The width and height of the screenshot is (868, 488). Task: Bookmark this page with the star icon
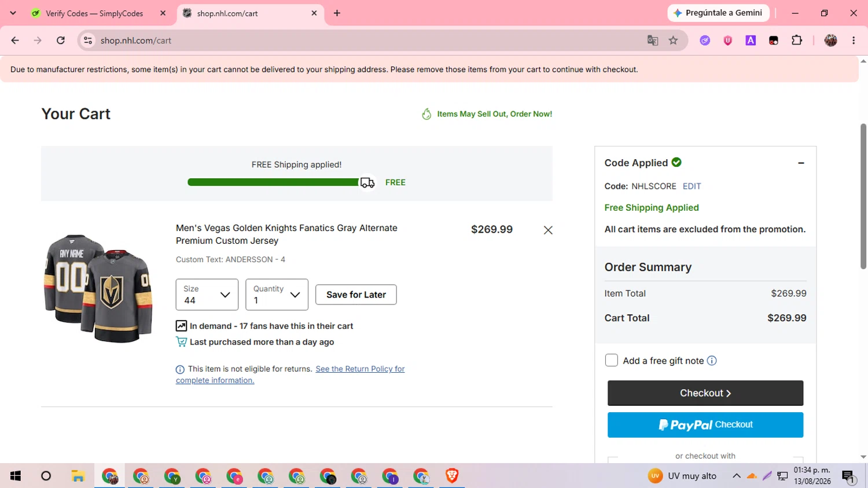(x=673, y=41)
